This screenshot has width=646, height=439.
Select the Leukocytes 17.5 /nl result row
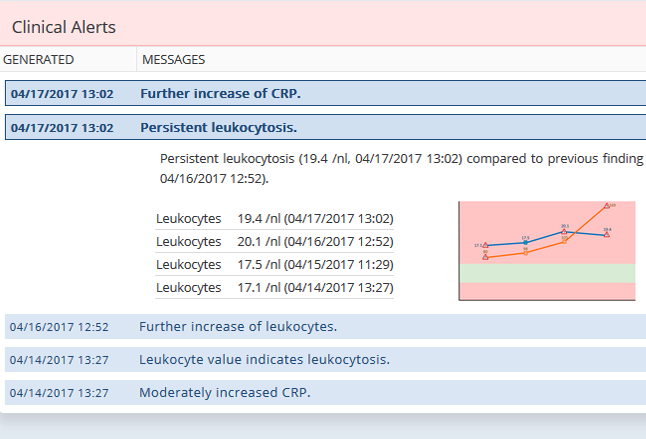click(x=274, y=264)
